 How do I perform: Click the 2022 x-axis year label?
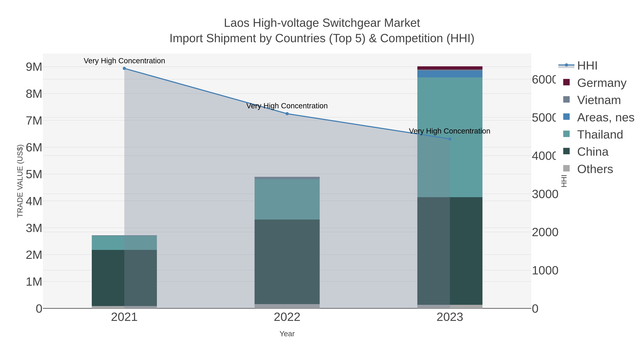coord(287,317)
